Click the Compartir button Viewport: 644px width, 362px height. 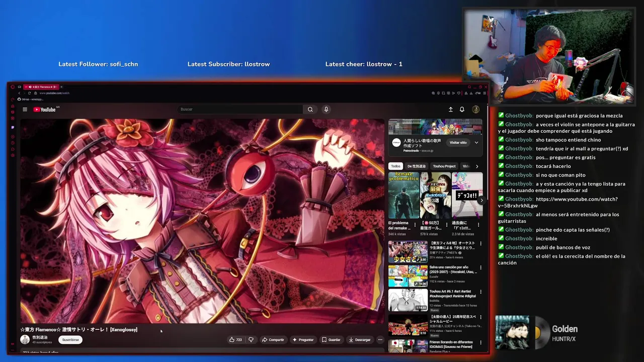point(273,340)
